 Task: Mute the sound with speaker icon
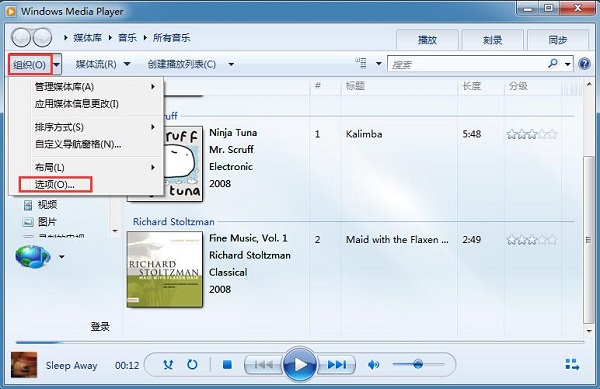tap(373, 365)
